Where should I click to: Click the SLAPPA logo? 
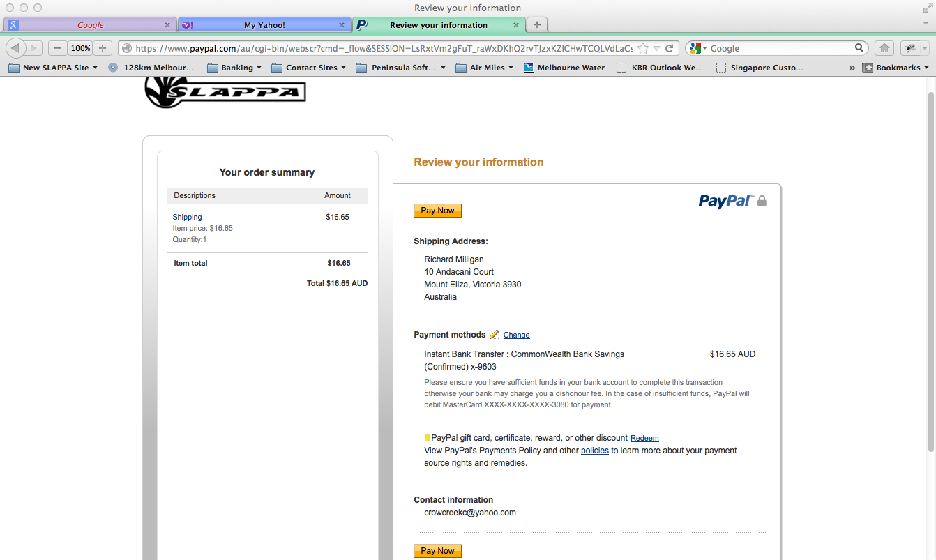point(225,92)
